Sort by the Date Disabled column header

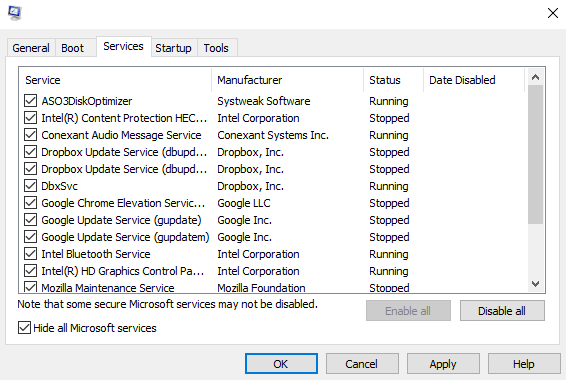474,80
